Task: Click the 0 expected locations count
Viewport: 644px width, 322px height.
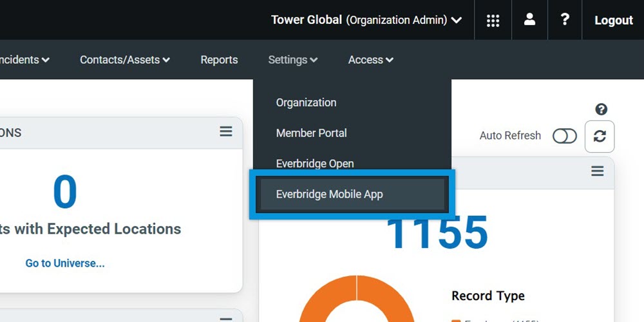Action: pos(65,192)
